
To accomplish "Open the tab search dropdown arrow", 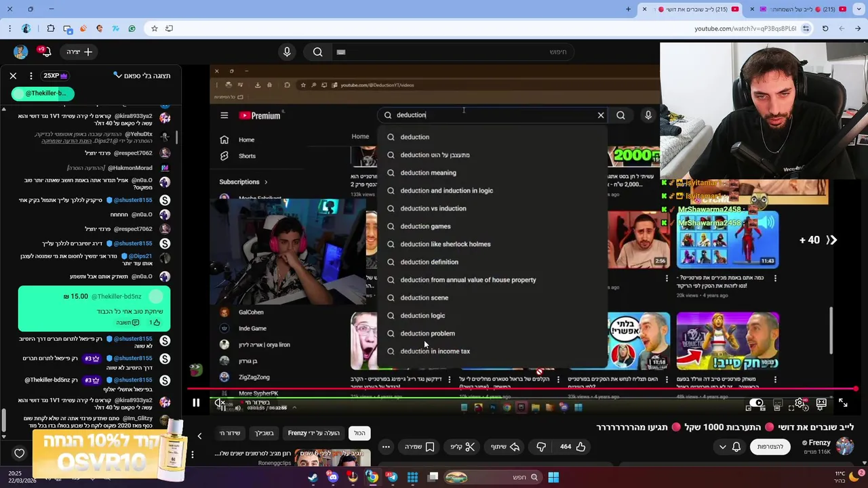I will pyautogui.click(x=859, y=9).
